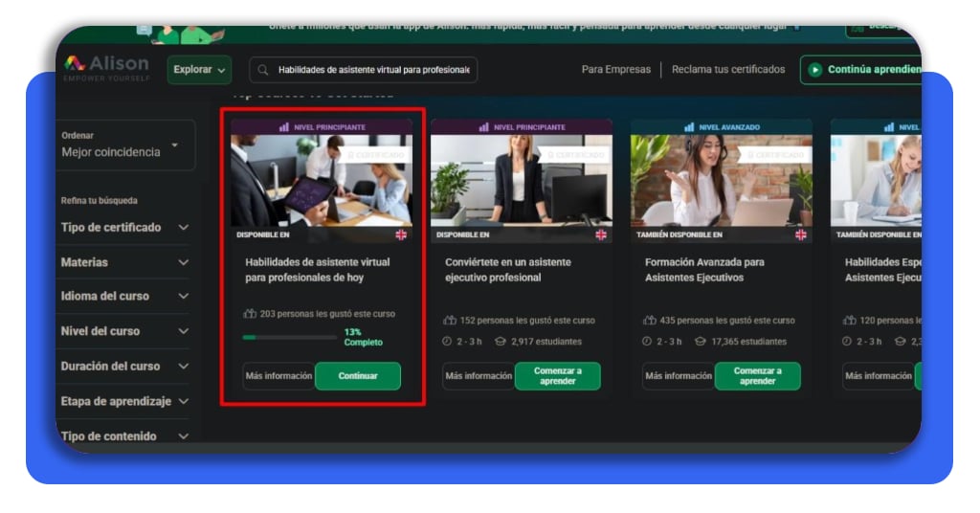The width and height of the screenshot is (980, 513).
Task: Click level bars icon on first Nivel Principiante card
Action: pyautogui.click(x=283, y=127)
